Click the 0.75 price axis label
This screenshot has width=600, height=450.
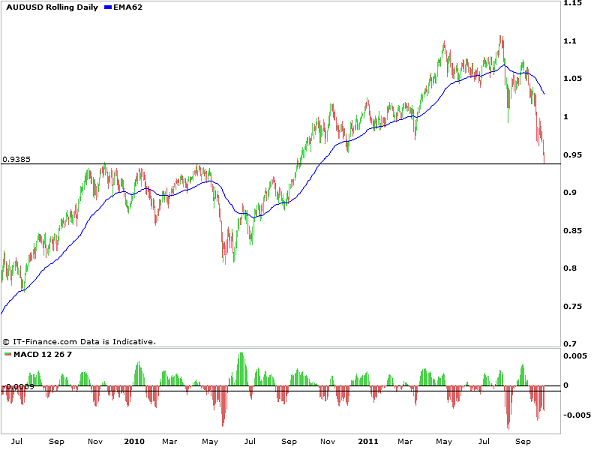573,306
